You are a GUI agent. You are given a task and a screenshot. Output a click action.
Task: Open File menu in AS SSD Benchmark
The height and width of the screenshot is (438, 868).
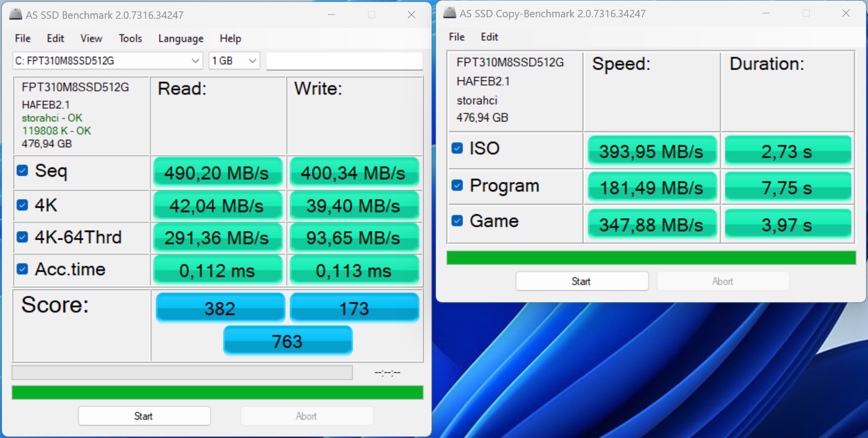tap(23, 39)
